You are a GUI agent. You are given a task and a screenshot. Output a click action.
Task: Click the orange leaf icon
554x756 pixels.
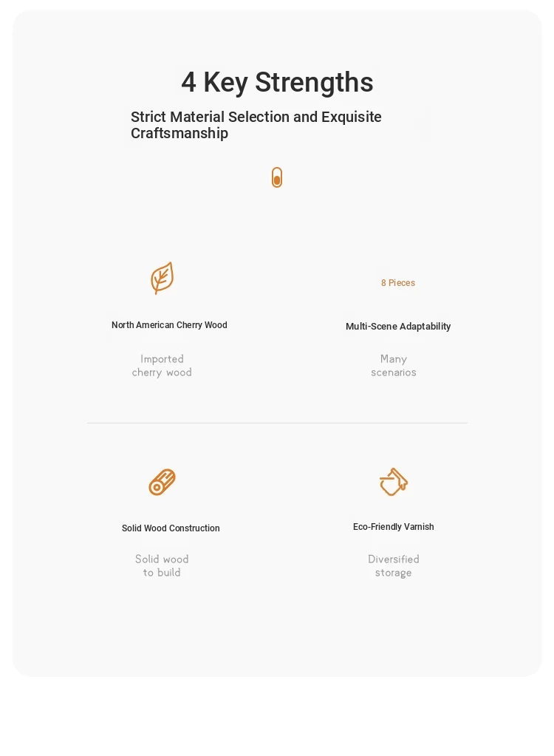[x=162, y=278]
